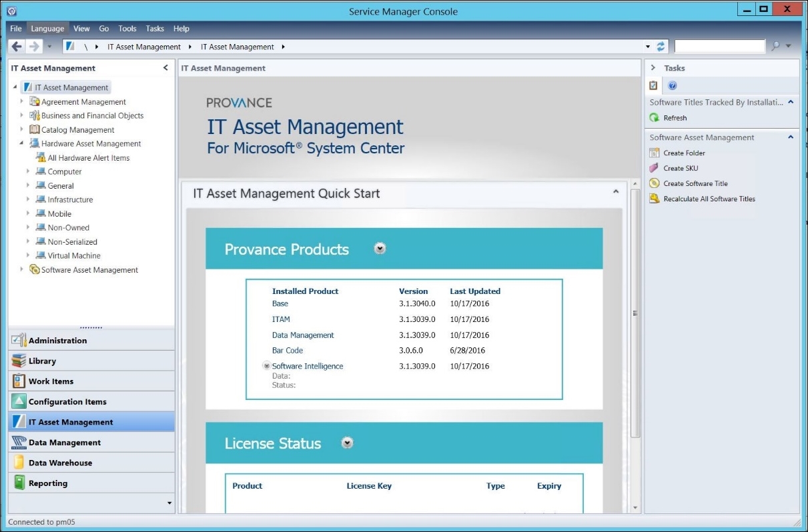Collapse the Provance Products section
Screen dimensions: 808x532
tap(380, 249)
